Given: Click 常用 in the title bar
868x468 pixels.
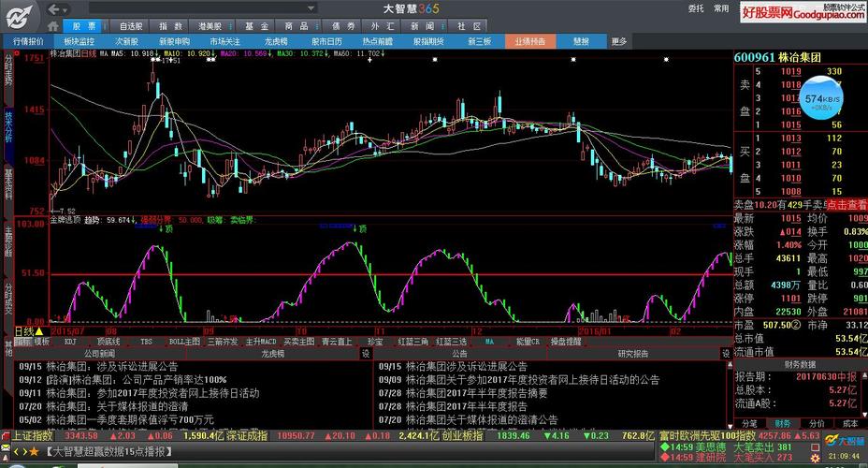Looking at the screenshot, I should pos(721,8).
